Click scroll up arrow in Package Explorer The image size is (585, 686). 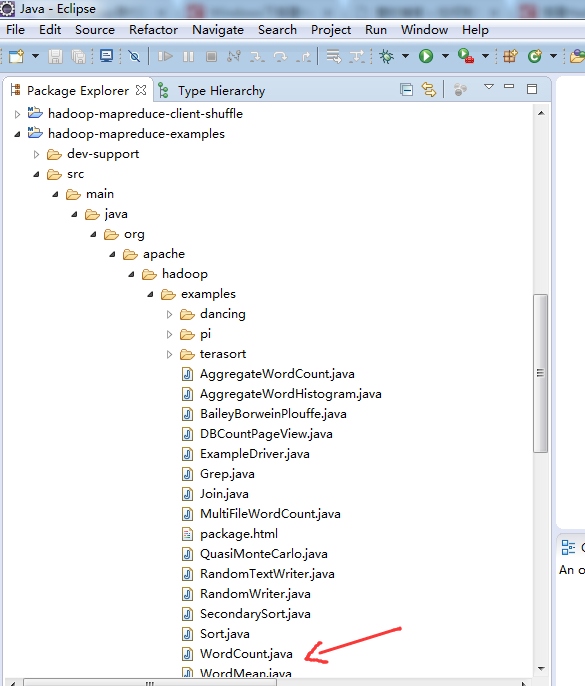coord(541,113)
